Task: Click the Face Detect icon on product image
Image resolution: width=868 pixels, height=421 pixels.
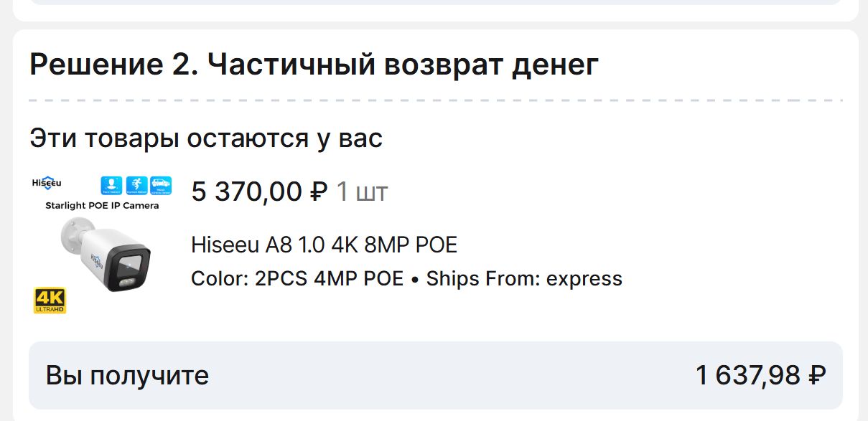Action: tap(112, 185)
